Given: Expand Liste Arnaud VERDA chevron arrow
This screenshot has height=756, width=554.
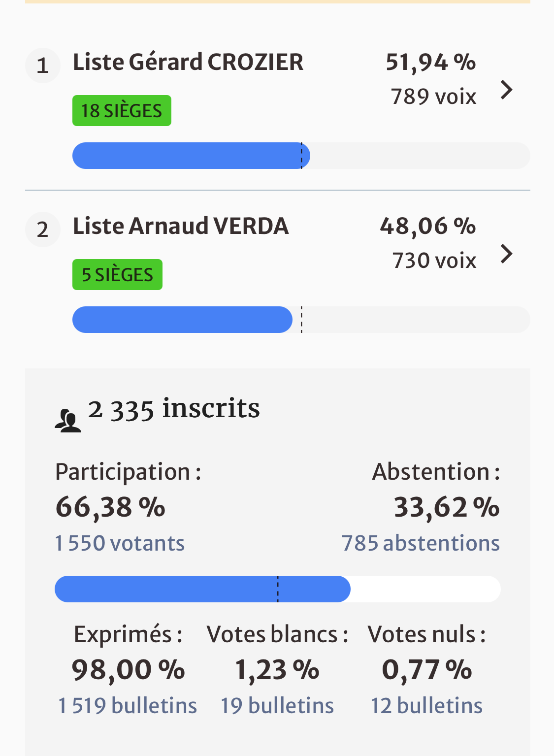Looking at the screenshot, I should [506, 254].
